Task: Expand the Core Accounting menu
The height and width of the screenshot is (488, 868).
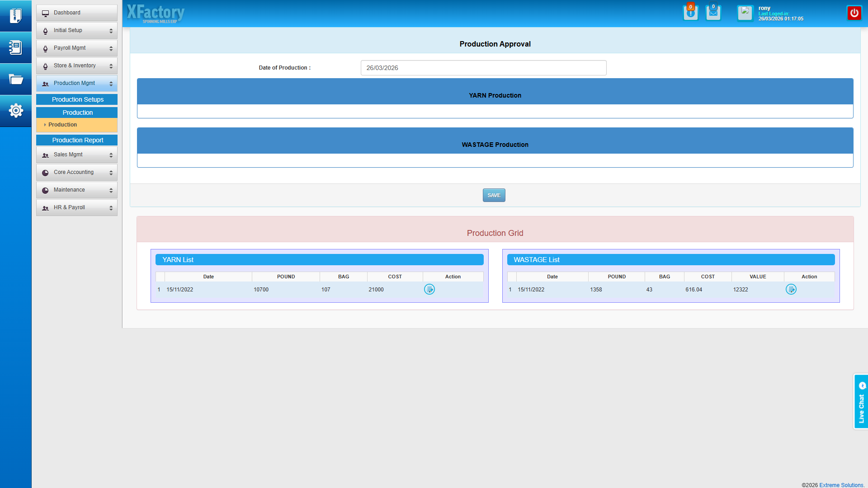Action: [77, 172]
